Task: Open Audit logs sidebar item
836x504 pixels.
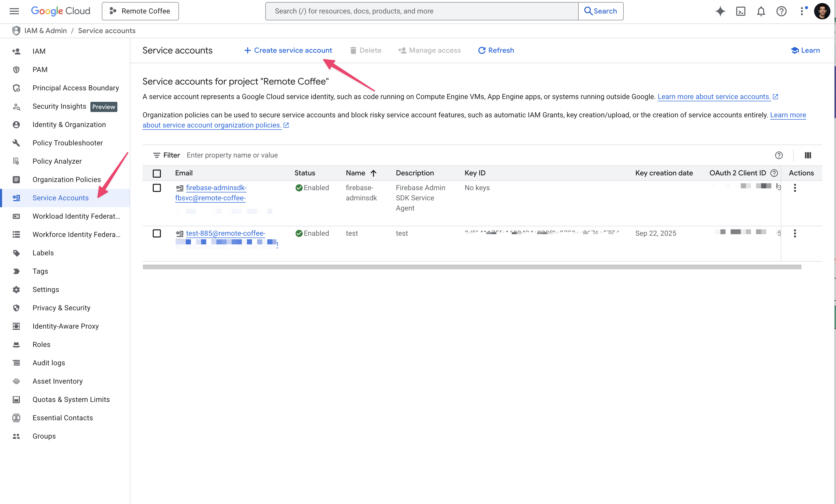Action: [x=49, y=363]
